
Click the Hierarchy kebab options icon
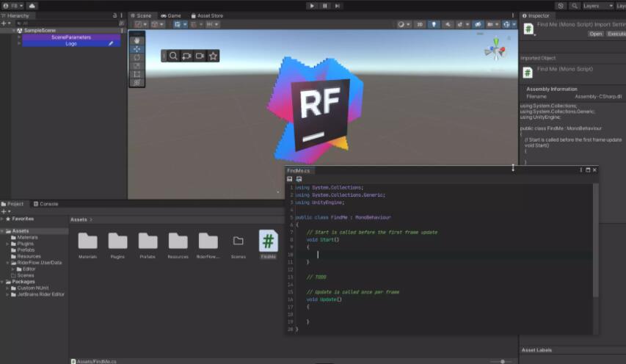coord(121,15)
